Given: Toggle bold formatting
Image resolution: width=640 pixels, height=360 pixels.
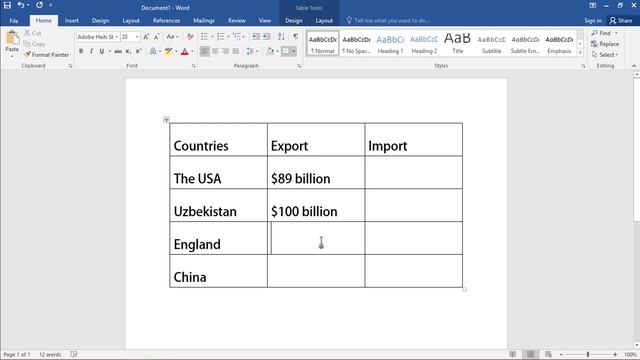Looking at the screenshot, I should [81, 51].
